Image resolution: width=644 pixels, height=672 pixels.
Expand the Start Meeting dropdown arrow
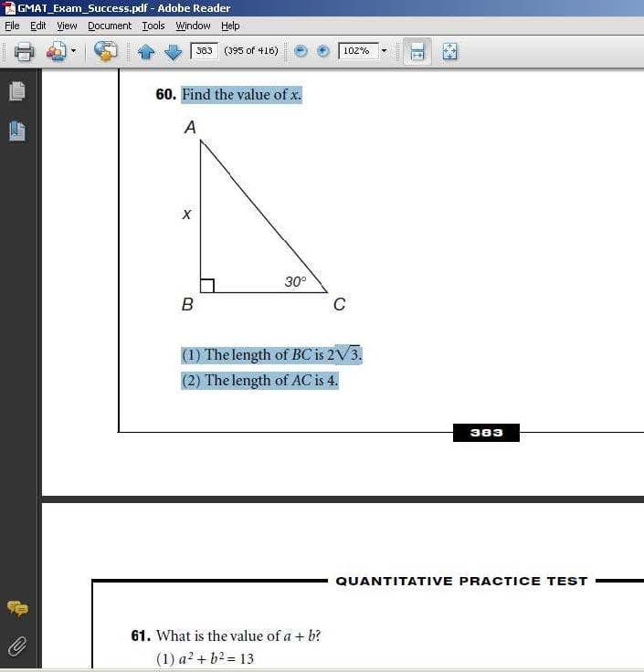[x=73, y=51]
